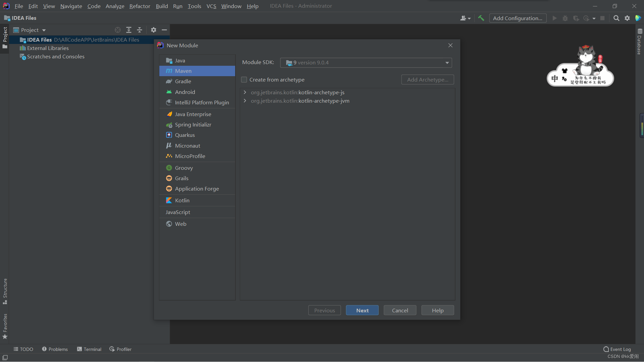Viewport: 644px width, 362px height.
Task: Click the Build hammer icon in toolbar
Action: (481, 18)
